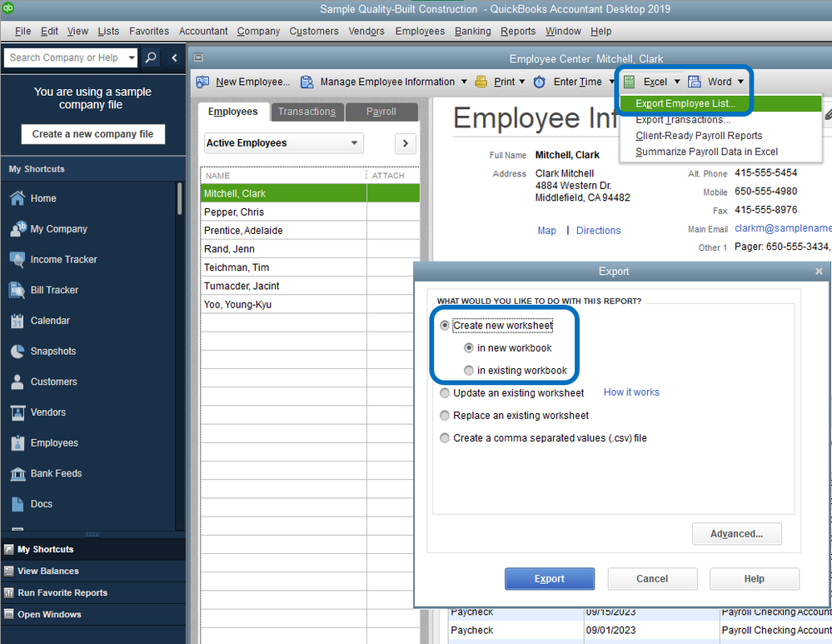832x644 pixels.
Task: Collapse the left sidebar with arrow icon
Action: (174, 57)
